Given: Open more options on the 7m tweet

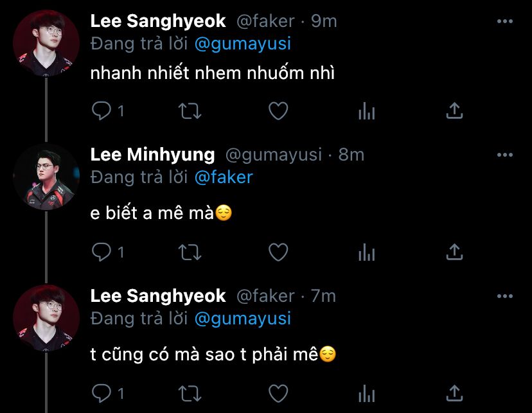Looking at the screenshot, I should pyautogui.click(x=505, y=295).
